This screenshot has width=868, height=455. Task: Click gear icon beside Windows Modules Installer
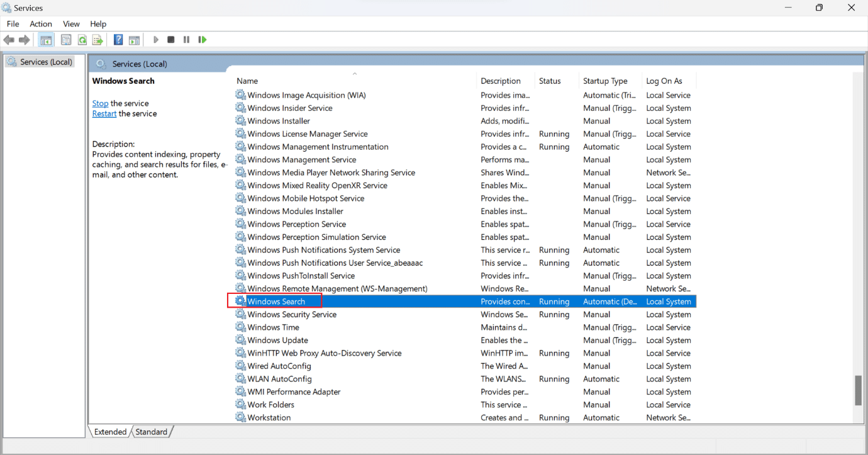[x=240, y=211]
